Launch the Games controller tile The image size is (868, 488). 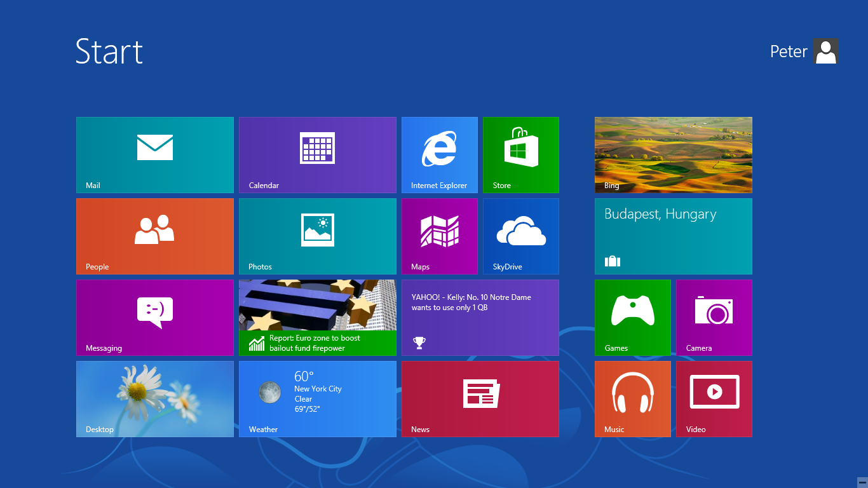[633, 318]
